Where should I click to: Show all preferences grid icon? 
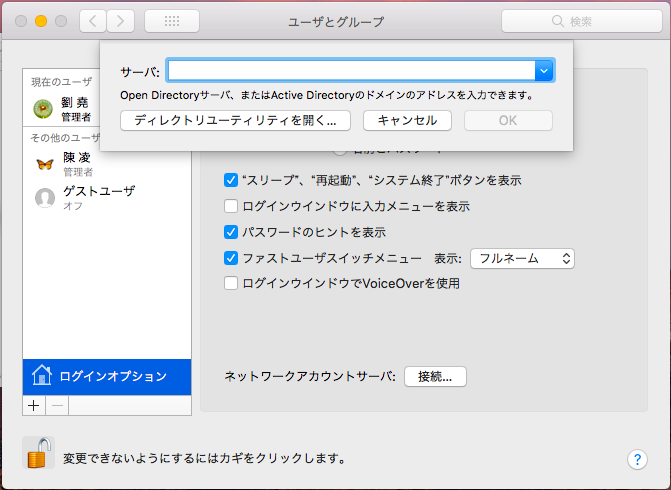172,21
